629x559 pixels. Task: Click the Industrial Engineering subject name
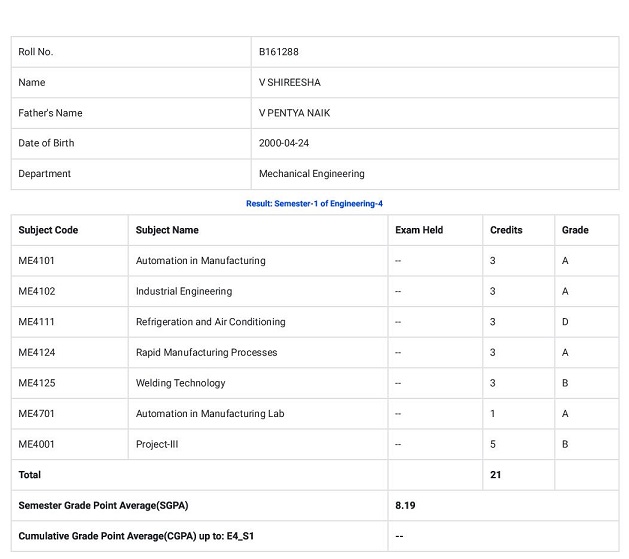point(184,292)
